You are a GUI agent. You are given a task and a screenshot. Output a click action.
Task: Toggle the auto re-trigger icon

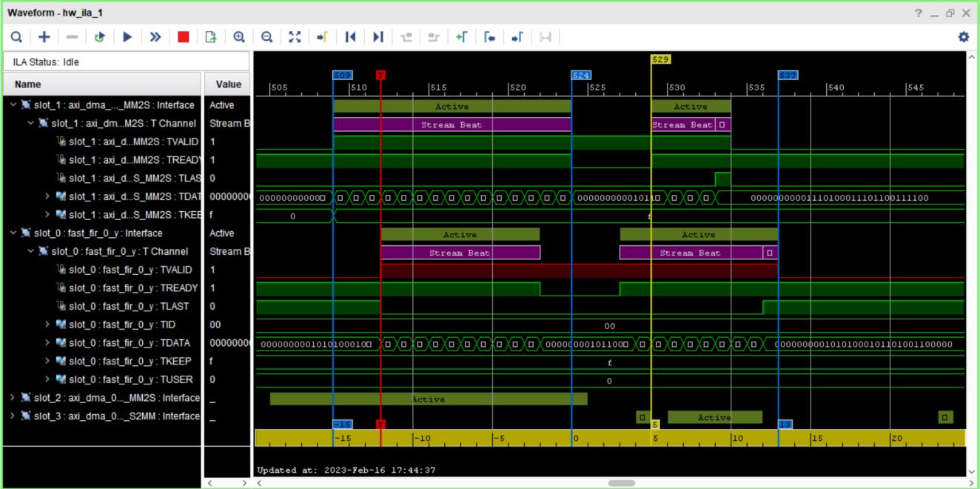click(x=100, y=36)
